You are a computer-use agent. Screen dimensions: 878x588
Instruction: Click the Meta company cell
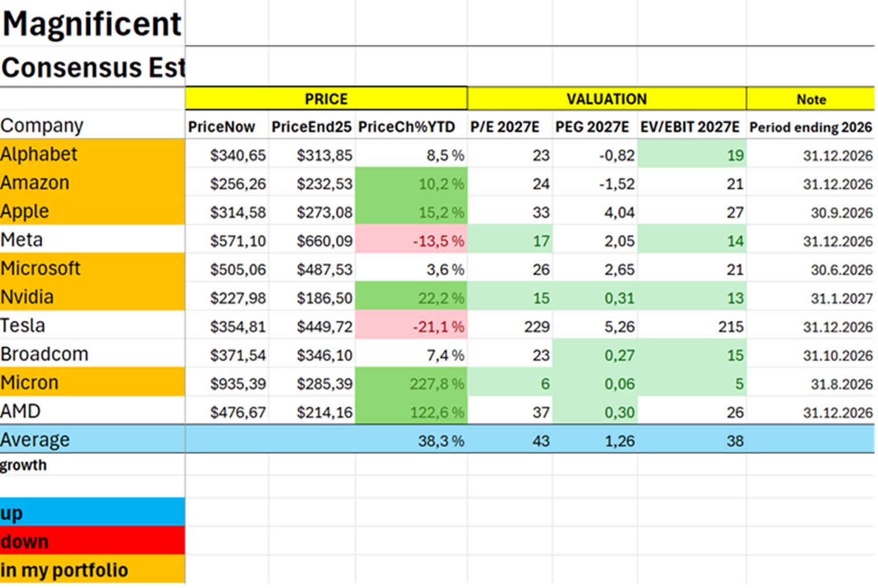coord(92,239)
